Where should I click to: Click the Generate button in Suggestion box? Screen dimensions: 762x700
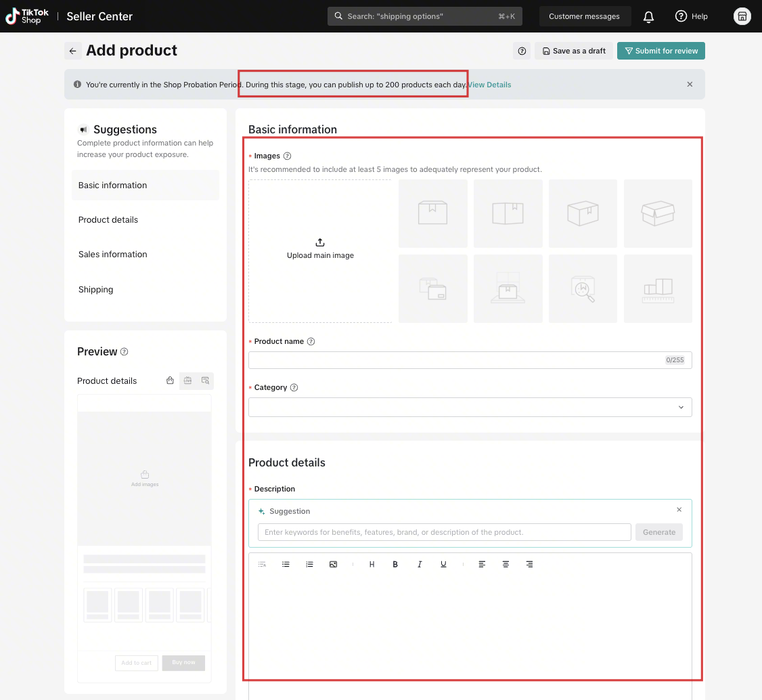[659, 532]
